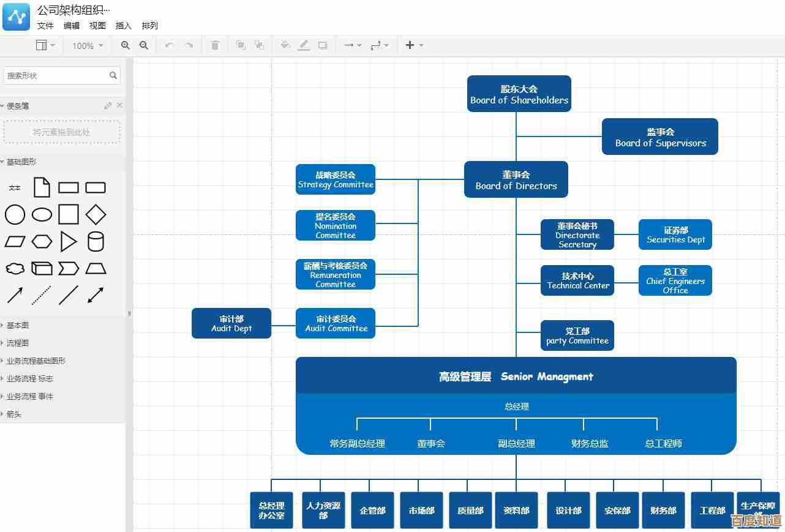The image size is (785, 532).
Task: Click the pencil edit icon beside 便条簿
Action: [x=108, y=105]
